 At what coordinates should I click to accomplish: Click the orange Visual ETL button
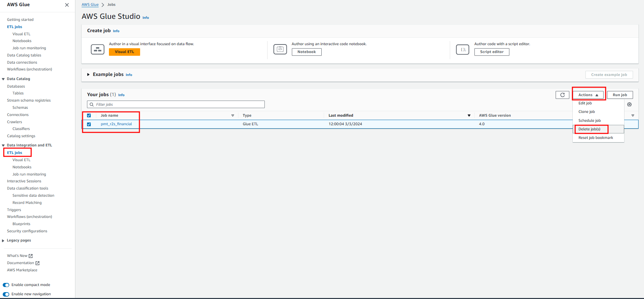tap(124, 52)
